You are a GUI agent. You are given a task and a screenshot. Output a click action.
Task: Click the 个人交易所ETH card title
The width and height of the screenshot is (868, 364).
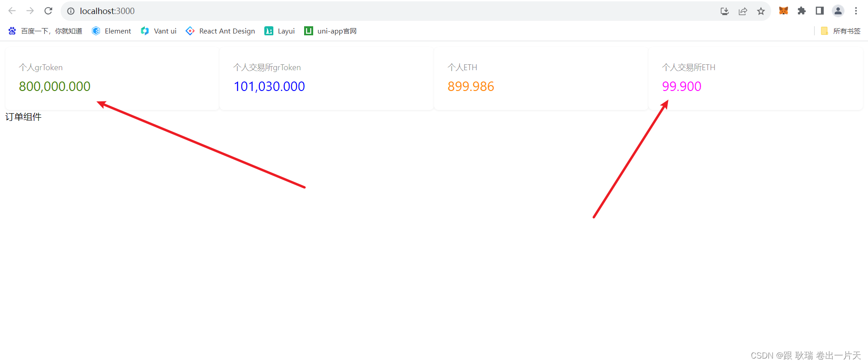tap(689, 67)
